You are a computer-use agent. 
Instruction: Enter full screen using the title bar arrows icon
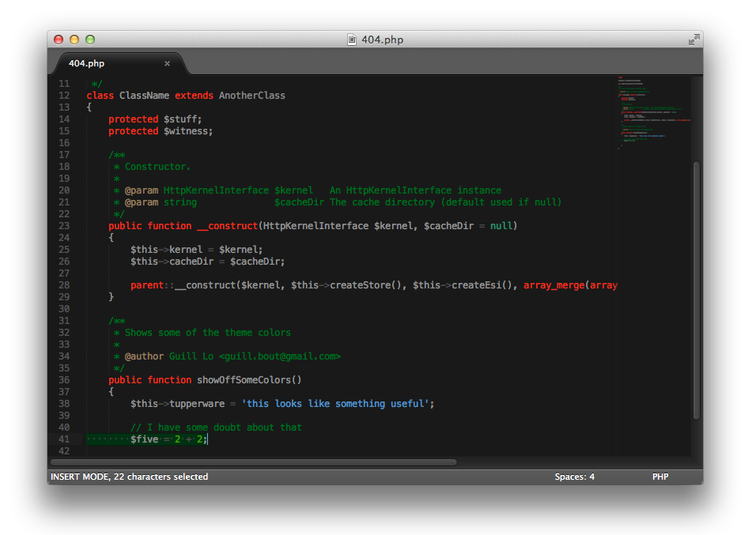[694, 40]
